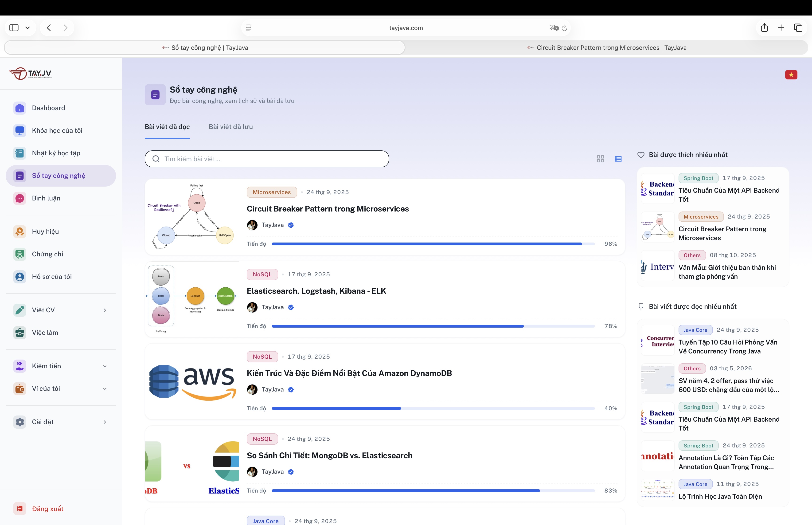Click the Microservices tag on the Circuit Breaker card

[x=272, y=192]
